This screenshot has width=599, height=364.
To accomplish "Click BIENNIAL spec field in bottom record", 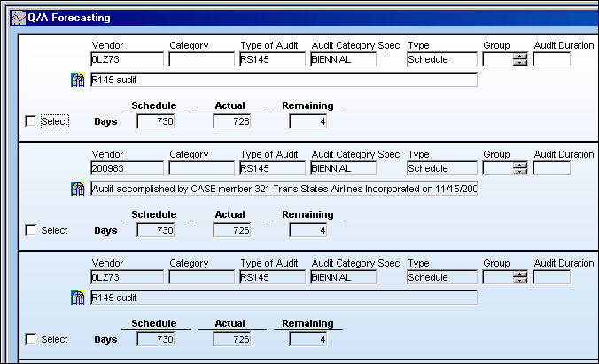I will click(344, 277).
